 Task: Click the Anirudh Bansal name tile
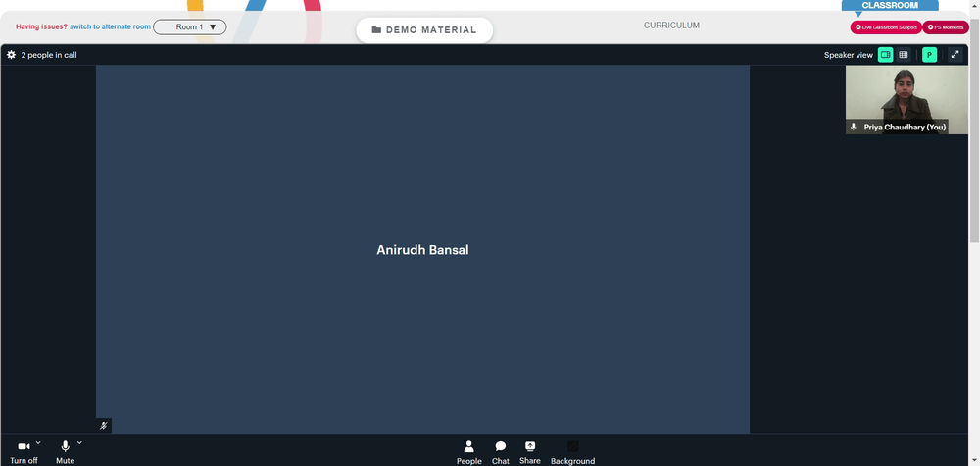pyautogui.click(x=422, y=249)
